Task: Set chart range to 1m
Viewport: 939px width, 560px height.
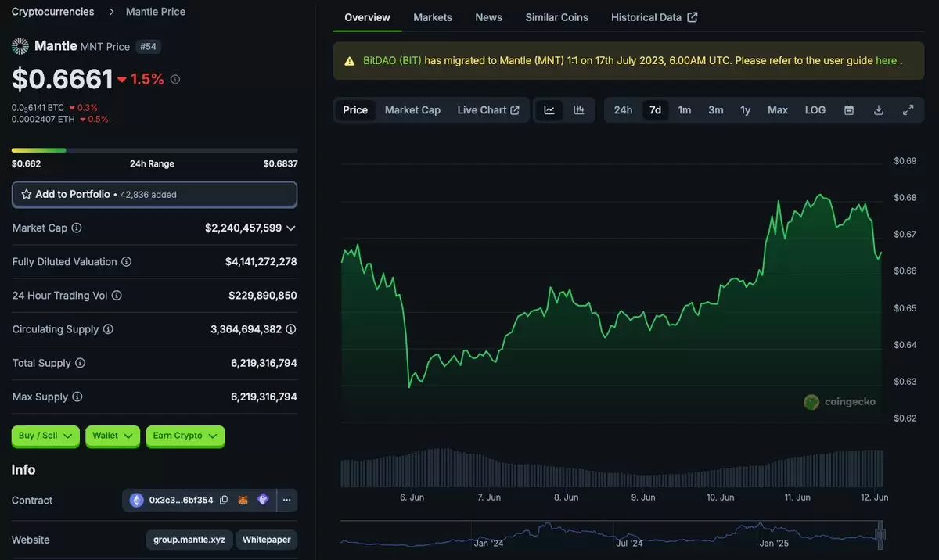Action: tap(685, 110)
